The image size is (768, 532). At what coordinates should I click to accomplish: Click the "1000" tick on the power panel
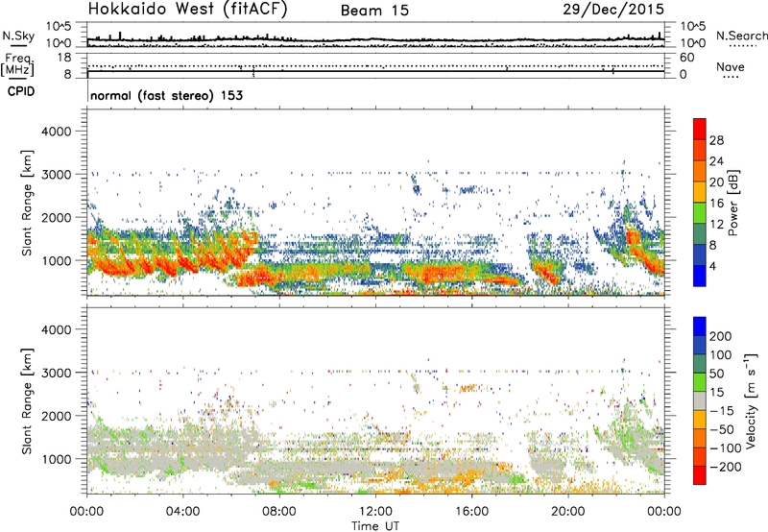click(57, 260)
